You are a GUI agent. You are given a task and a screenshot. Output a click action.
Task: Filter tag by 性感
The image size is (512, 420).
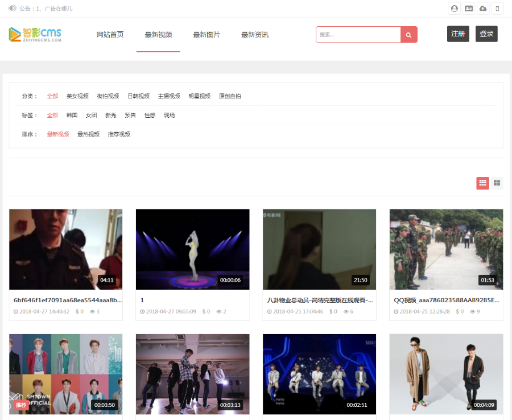[150, 116]
